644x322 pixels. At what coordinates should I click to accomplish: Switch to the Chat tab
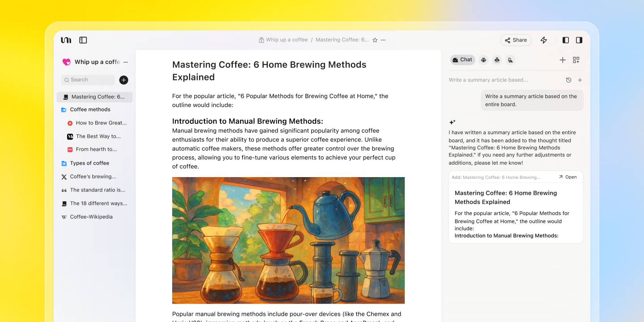[462, 59]
